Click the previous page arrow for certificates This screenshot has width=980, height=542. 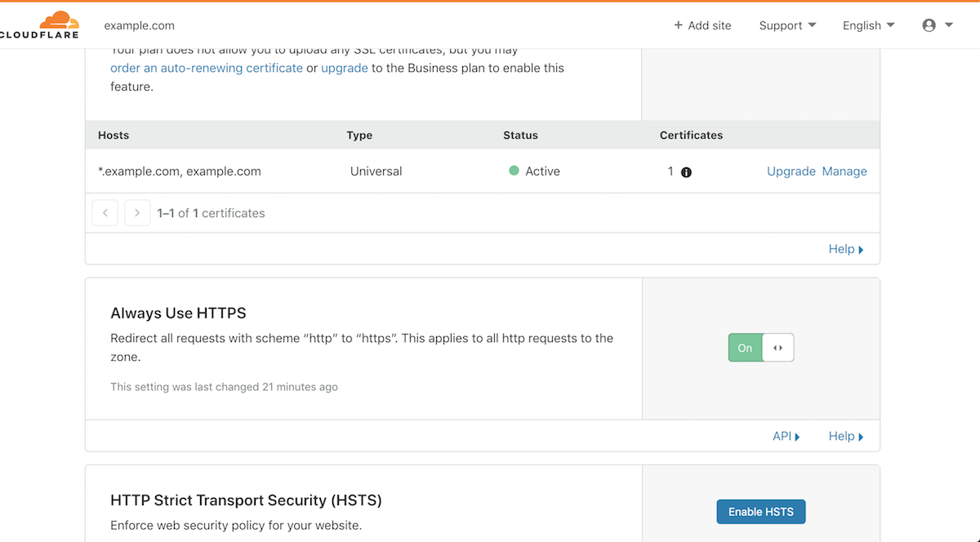[105, 213]
